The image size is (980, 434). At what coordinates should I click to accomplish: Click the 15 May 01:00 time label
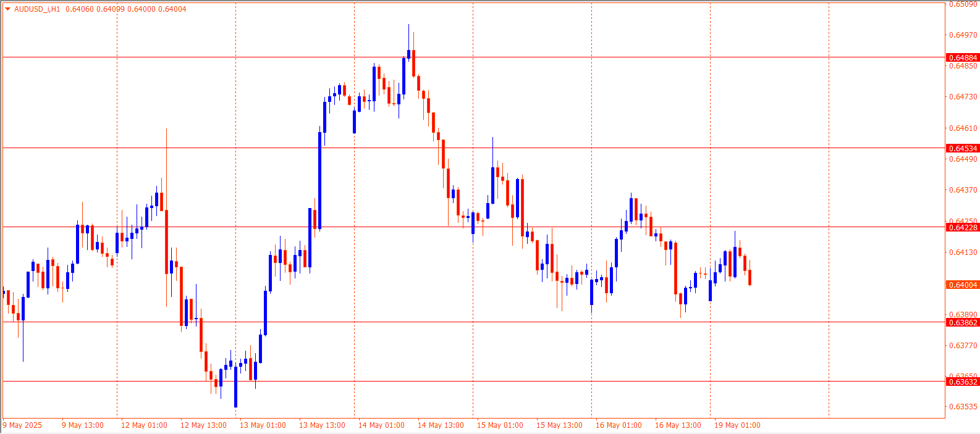[x=500, y=425]
